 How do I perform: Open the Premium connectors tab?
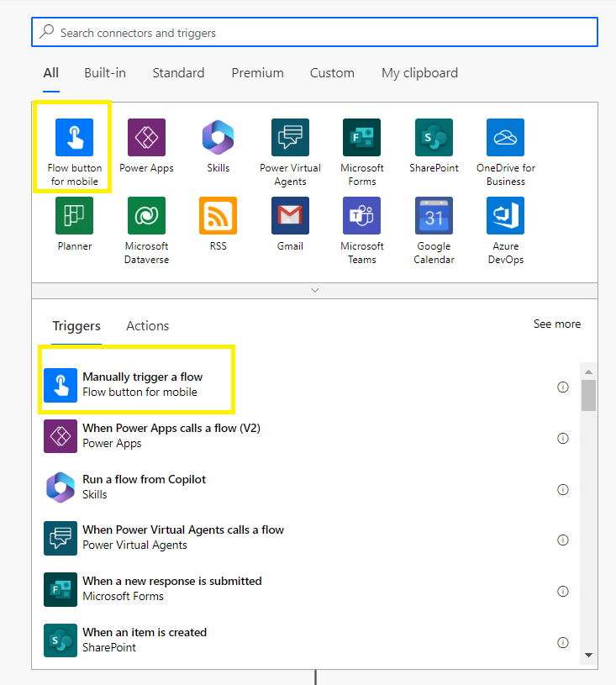pyautogui.click(x=258, y=73)
